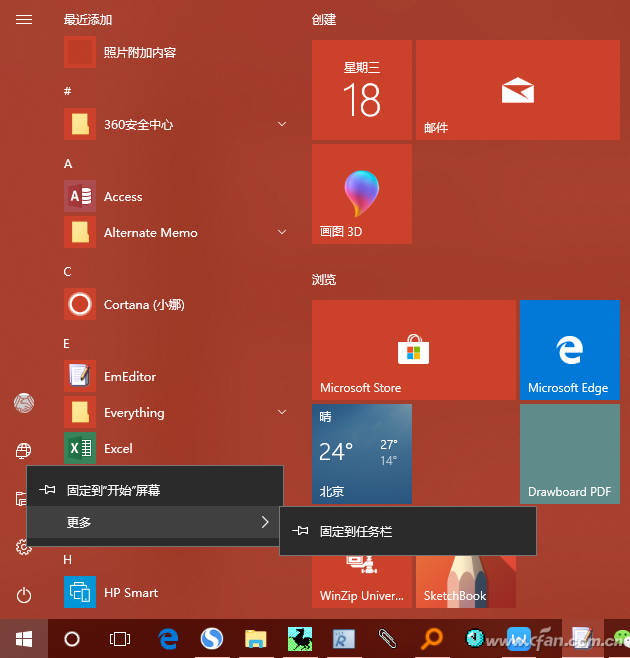
Task: Launch EmEditor from its icon
Action: [x=80, y=376]
